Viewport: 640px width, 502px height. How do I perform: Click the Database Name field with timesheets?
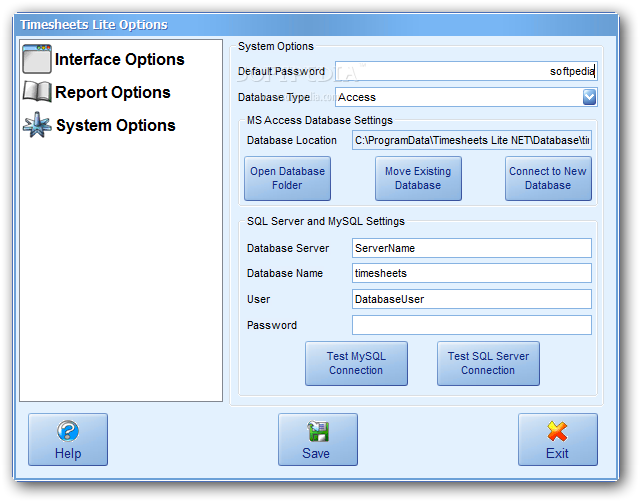(471, 273)
